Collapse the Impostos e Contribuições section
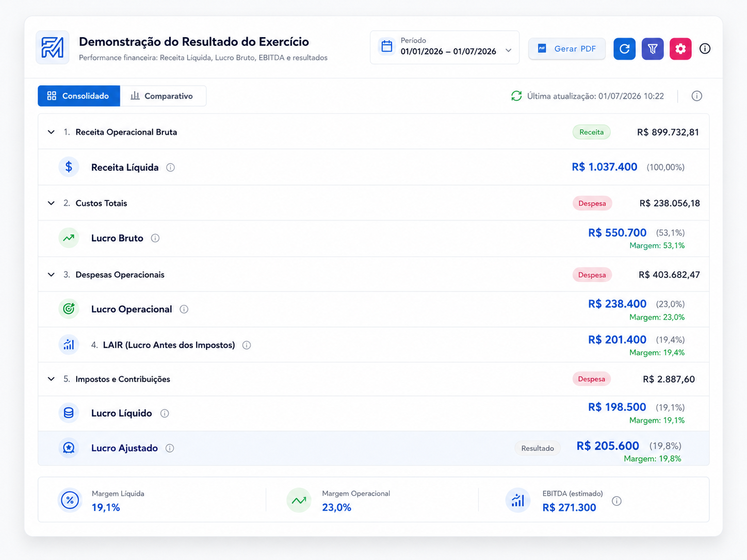The image size is (747, 560). coord(51,379)
